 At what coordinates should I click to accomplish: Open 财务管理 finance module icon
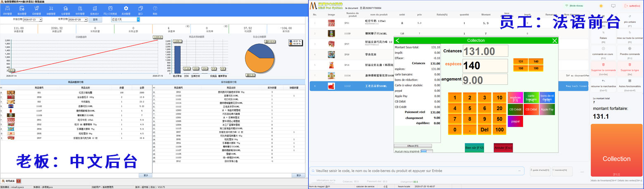[x=81, y=10]
